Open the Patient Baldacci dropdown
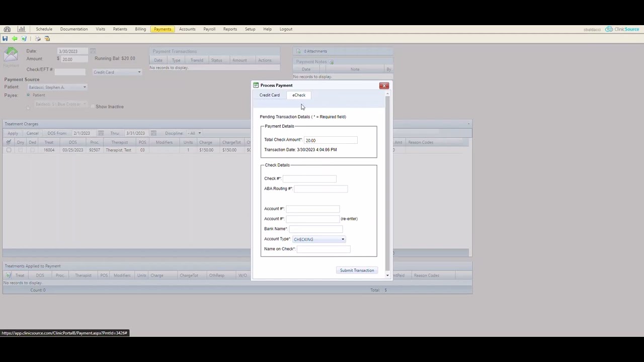 57,87
